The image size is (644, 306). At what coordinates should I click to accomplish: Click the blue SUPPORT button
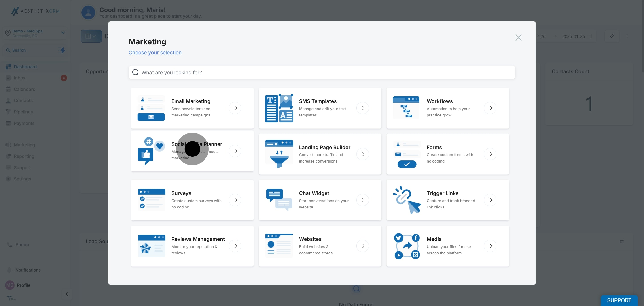point(619,300)
